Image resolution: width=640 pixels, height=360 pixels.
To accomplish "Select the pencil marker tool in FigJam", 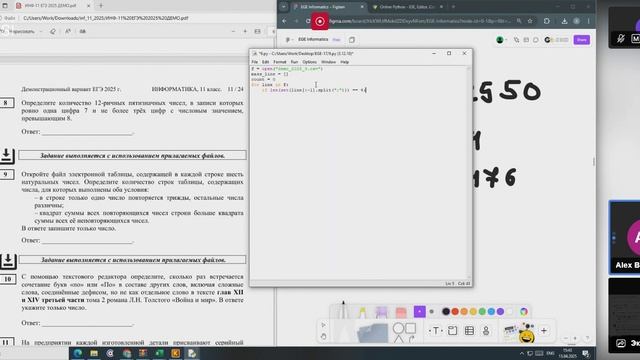I will coord(343,310).
